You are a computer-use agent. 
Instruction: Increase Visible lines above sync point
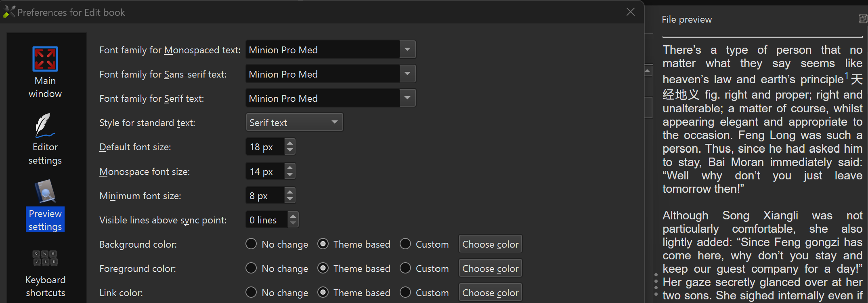pyautogui.click(x=294, y=216)
